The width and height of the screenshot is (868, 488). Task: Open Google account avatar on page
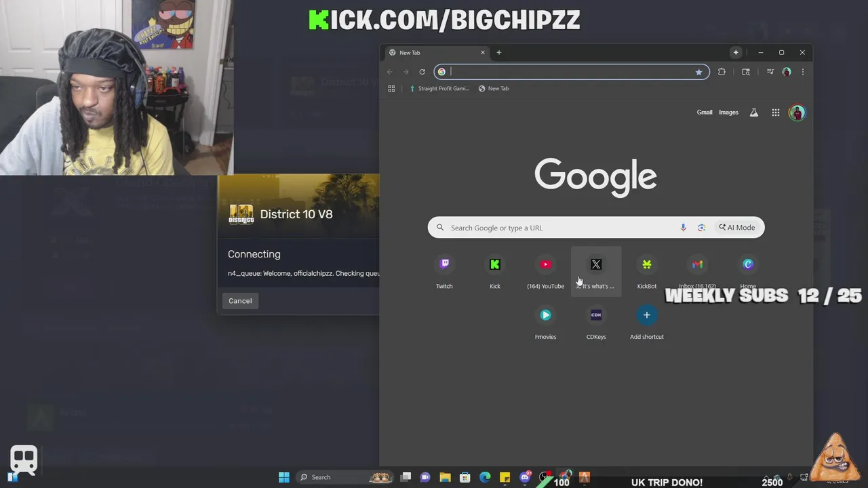[x=797, y=113]
